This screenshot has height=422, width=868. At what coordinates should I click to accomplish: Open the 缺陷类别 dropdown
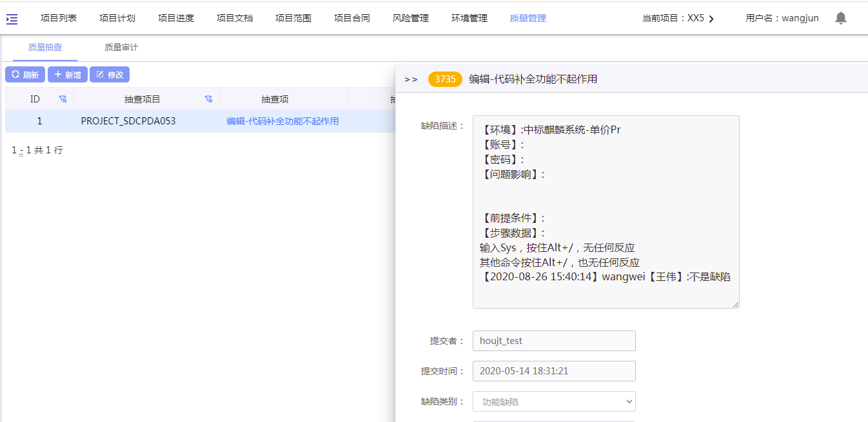tap(554, 401)
